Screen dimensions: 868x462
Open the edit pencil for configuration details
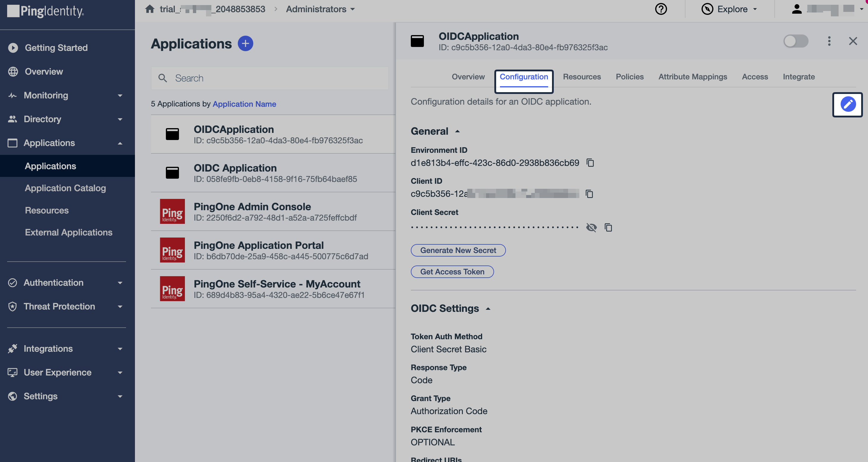click(847, 104)
